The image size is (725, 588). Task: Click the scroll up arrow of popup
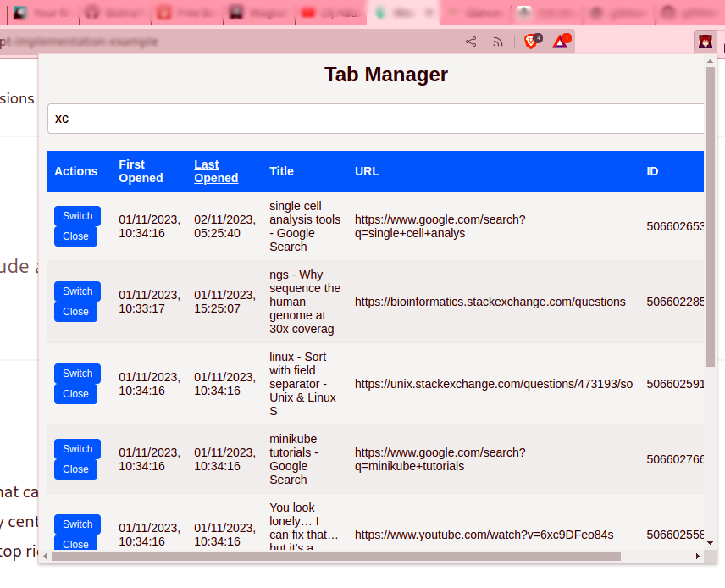[x=711, y=61]
